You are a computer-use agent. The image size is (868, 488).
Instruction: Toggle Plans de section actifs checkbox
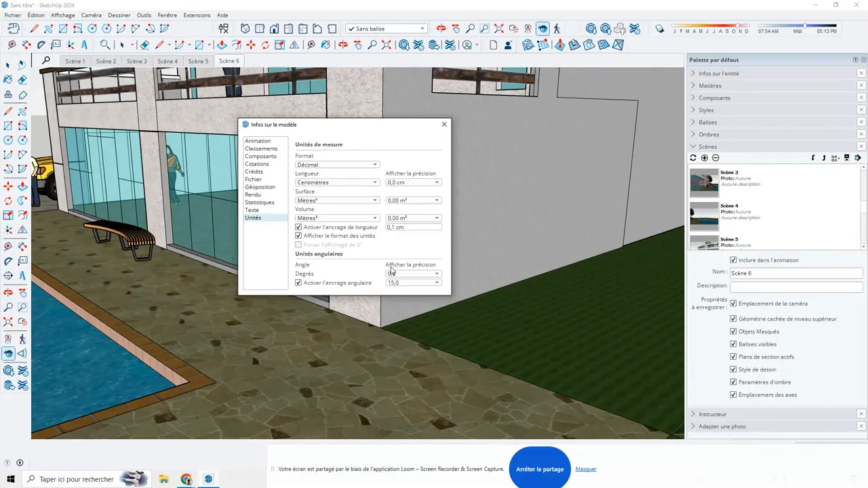click(x=733, y=357)
